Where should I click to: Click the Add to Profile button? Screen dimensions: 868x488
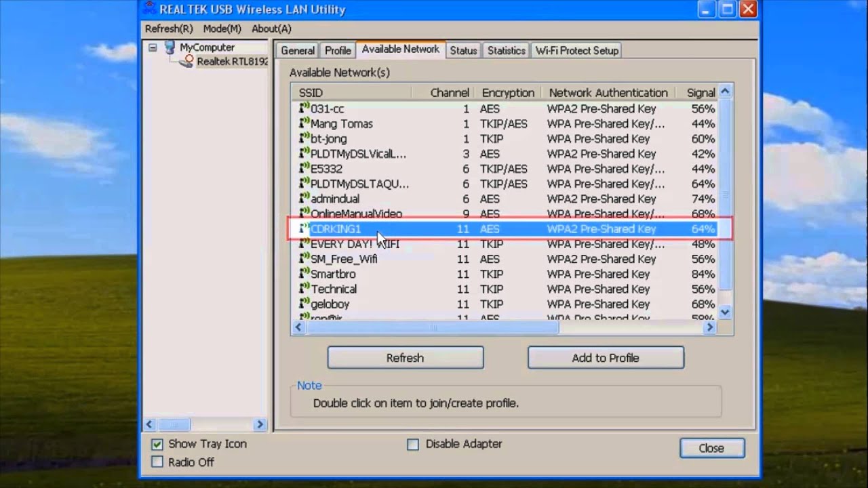coord(606,358)
